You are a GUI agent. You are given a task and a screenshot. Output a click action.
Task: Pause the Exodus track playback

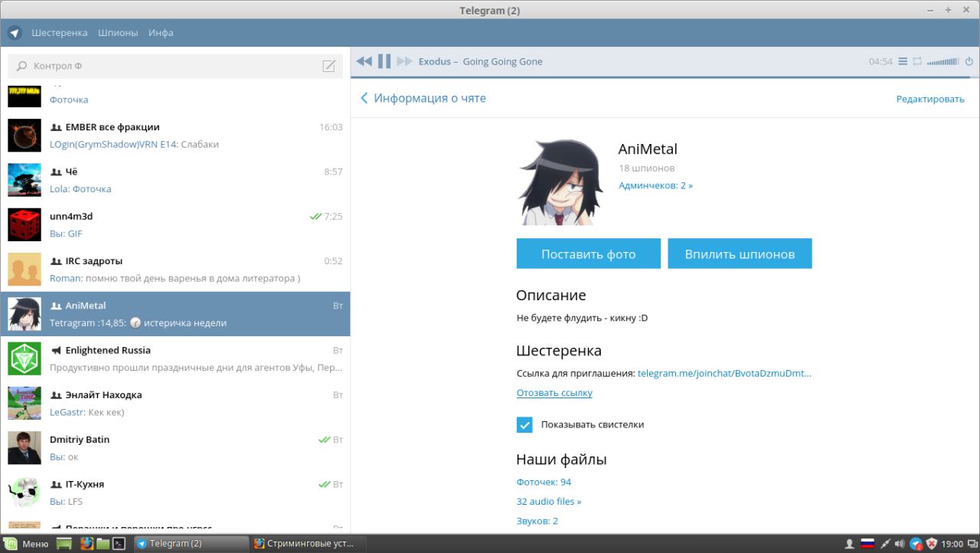pos(384,61)
